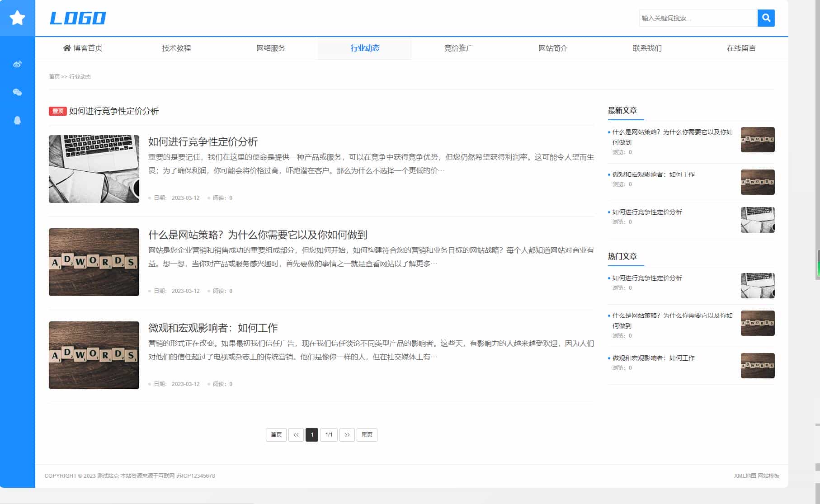Open XML地图 footer link

point(745,476)
